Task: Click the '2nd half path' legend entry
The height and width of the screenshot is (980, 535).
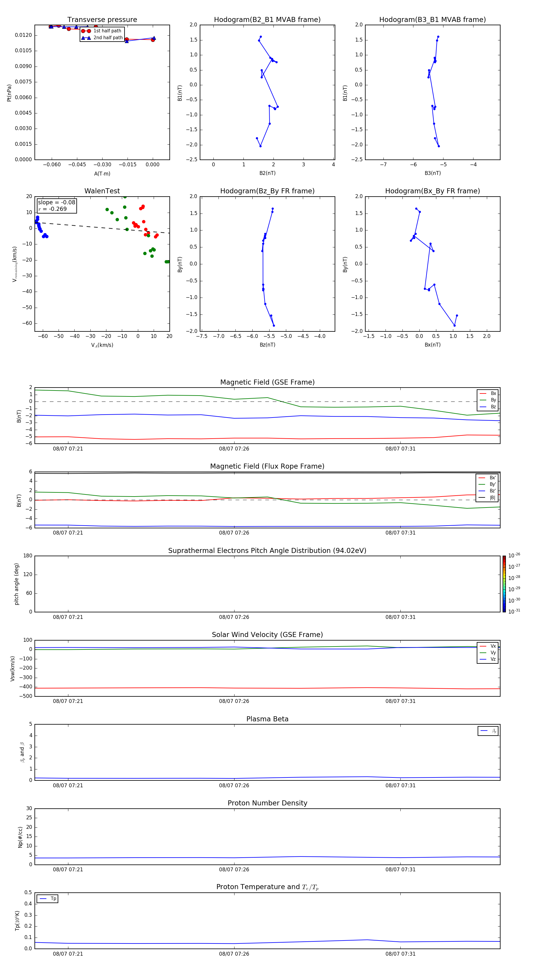Action: (x=102, y=38)
